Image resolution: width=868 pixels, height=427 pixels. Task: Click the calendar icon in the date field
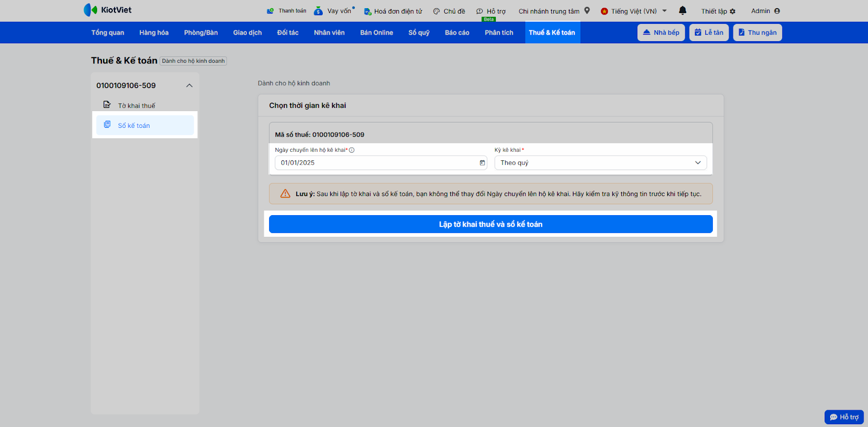[482, 163]
